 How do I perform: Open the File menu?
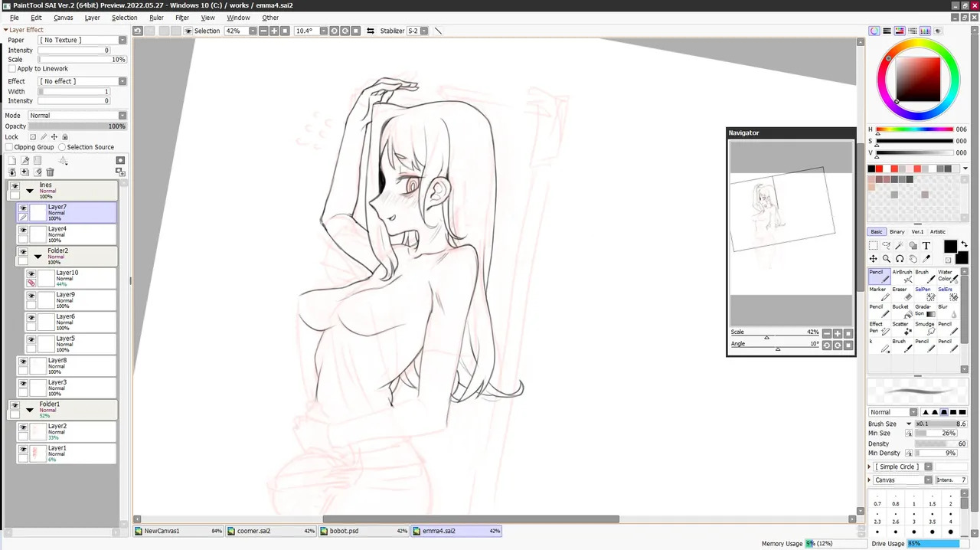coord(14,18)
